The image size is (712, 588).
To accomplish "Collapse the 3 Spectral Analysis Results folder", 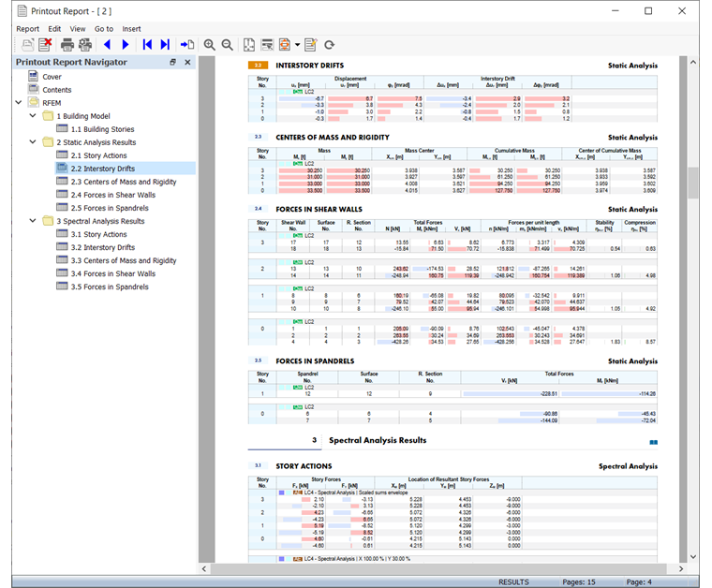I will pos(33,221).
